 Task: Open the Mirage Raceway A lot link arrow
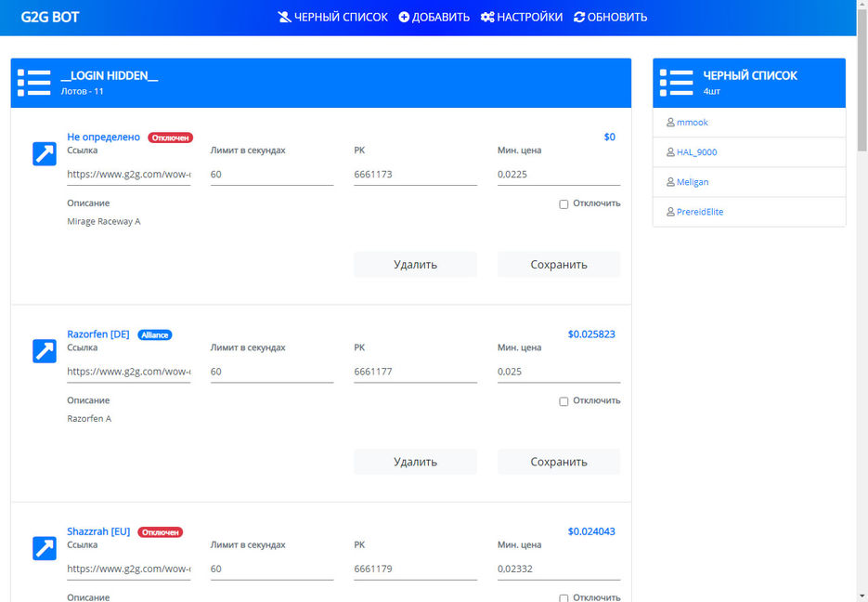tap(45, 154)
